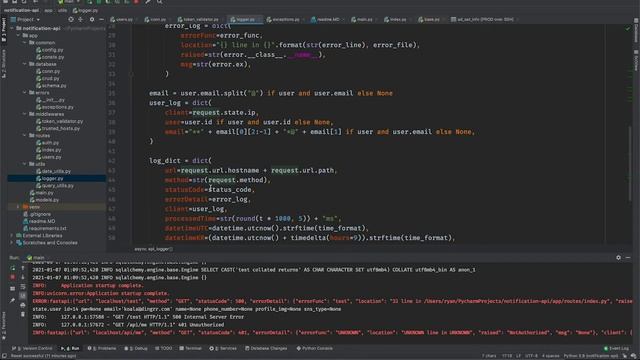Open Version Control tool window
The image size is (640, 360).
(32, 348)
